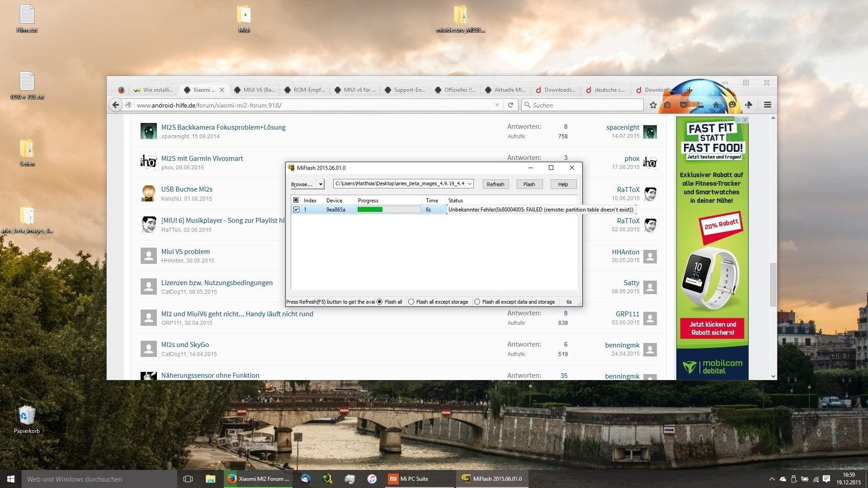
Task: Select the 1280 × 720.txt desktop file
Action: [x=27, y=85]
